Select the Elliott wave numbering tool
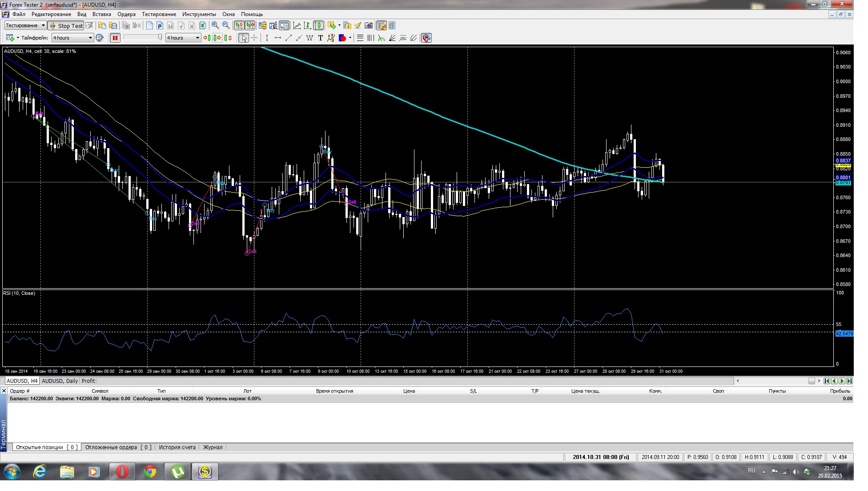The image size is (868, 491). point(331,38)
